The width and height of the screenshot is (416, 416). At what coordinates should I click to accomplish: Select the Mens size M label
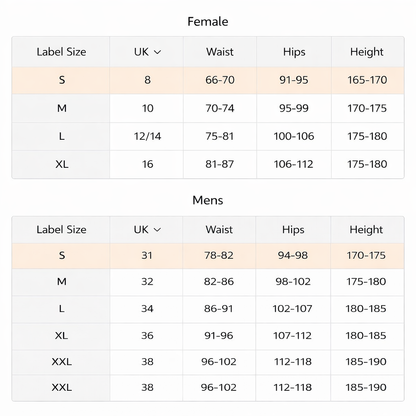click(x=62, y=282)
